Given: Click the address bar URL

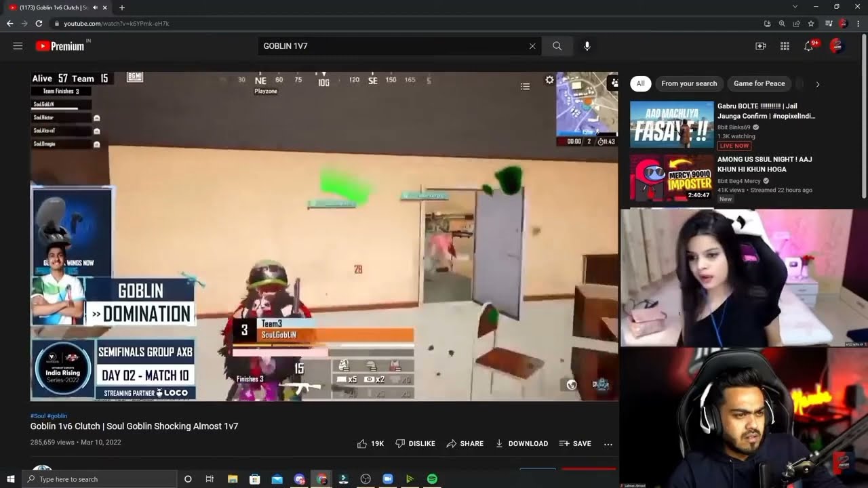Looking at the screenshot, I should (117, 24).
